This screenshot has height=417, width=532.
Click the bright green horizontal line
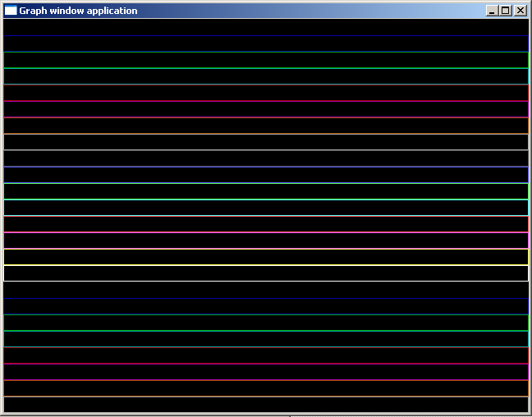266,199
